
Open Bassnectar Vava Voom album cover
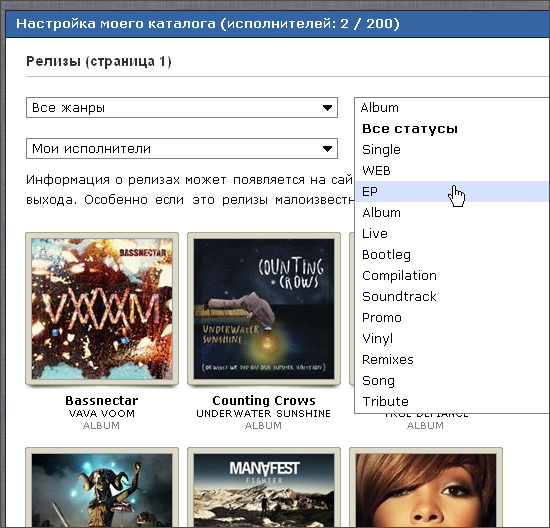[102, 309]
